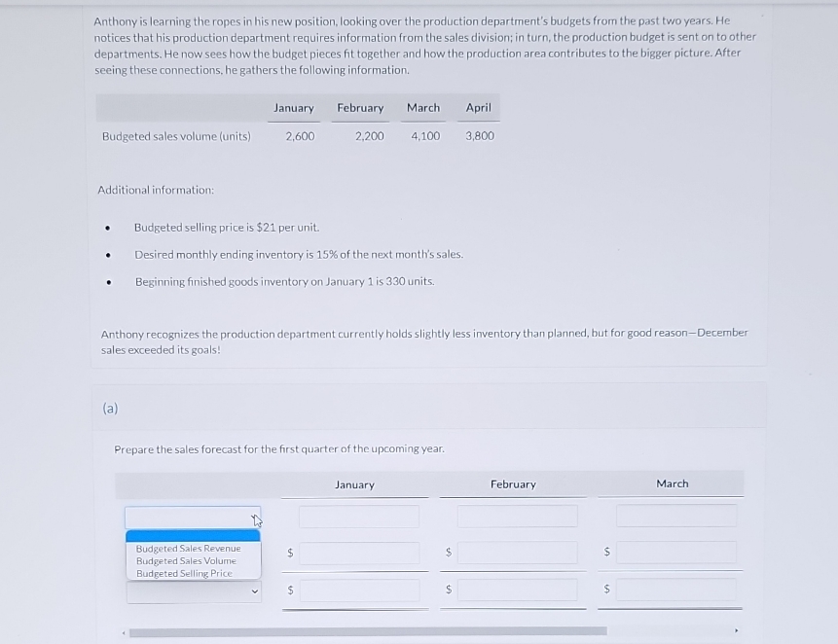The image size is (838, 644).
Task: Click the (a) section label
Action: click(110, 409)
